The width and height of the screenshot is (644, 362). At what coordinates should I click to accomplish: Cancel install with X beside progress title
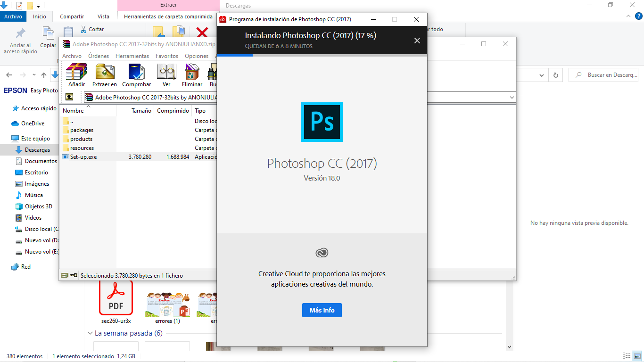[417, 41]
